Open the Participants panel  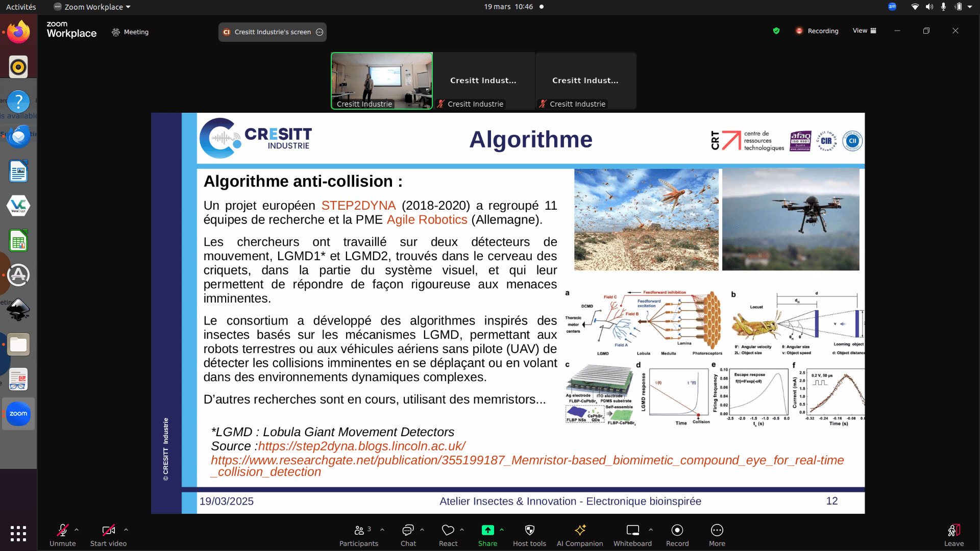pos(359,535)
